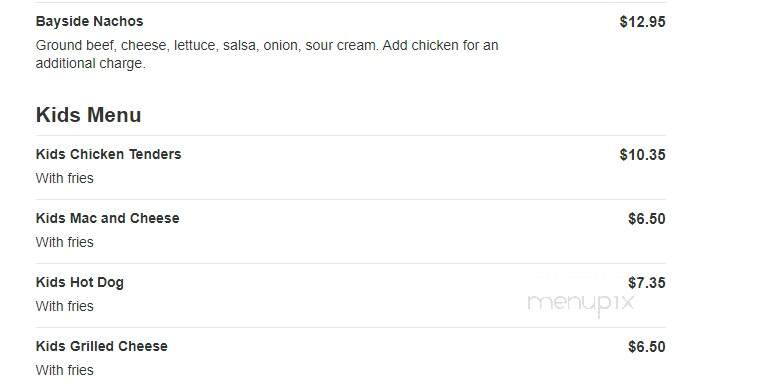This screenshot has height=385, width=760.
Task: Click the $6.50 Grilled Cheese price
Action: (x=647, y=347)
